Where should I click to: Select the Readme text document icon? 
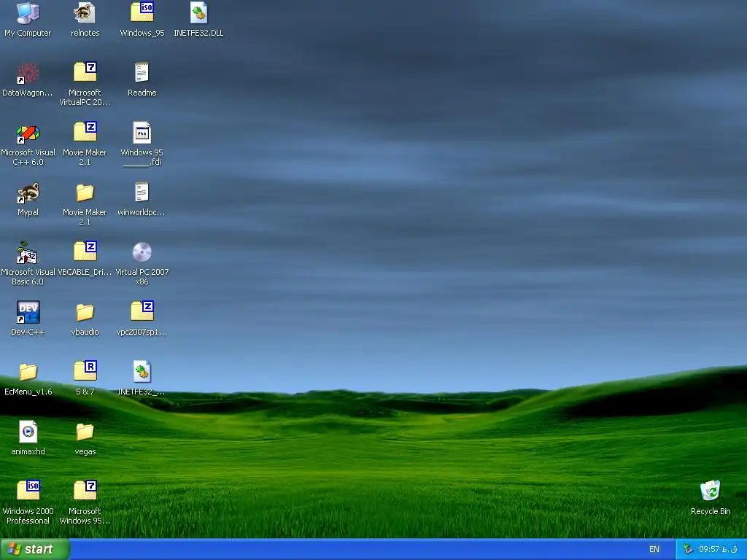(x=142, y=74)
